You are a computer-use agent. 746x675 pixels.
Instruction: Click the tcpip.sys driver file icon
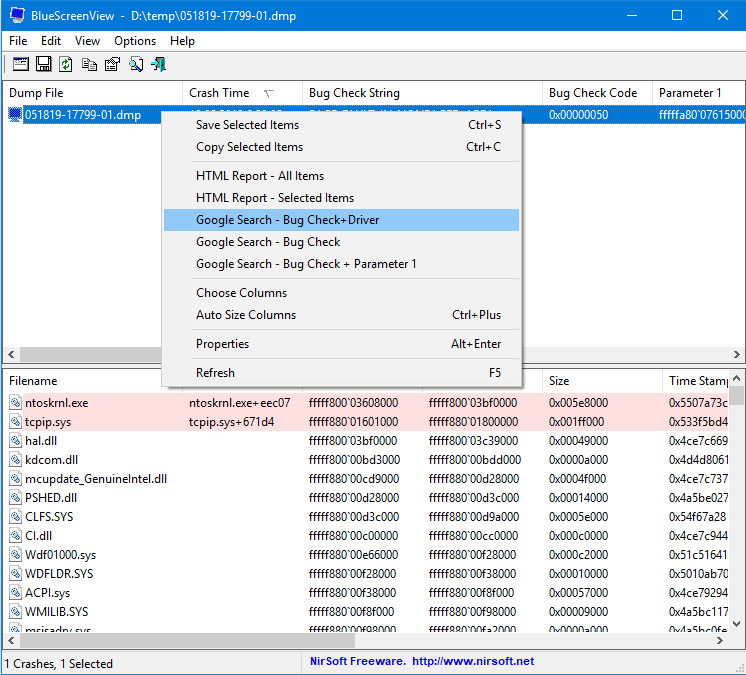tap(15, 422)
